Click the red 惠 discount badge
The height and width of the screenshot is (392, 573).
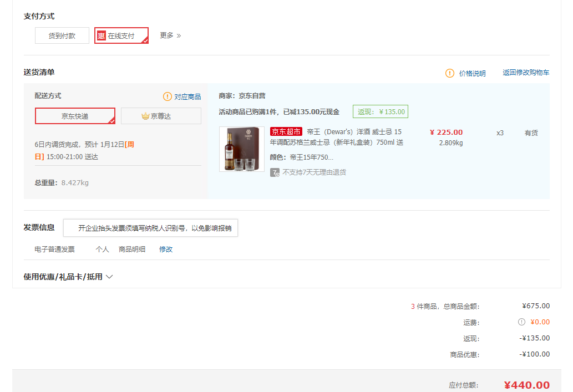101,36
